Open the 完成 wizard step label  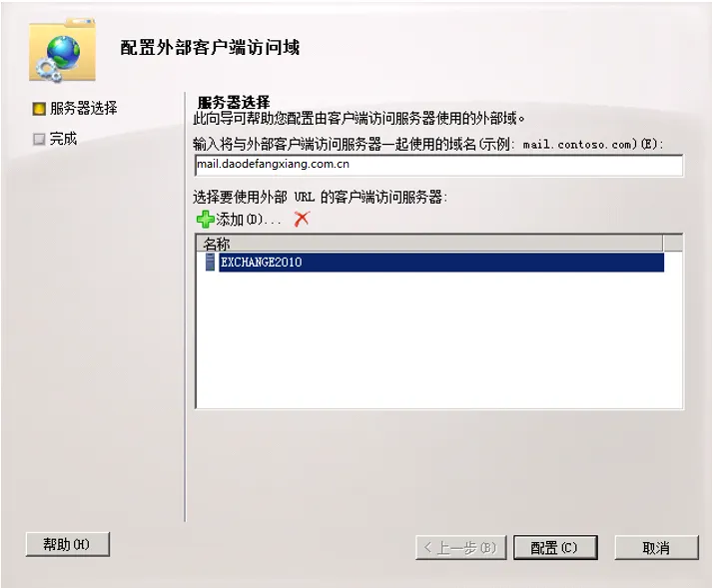click(x=63, y=139)
